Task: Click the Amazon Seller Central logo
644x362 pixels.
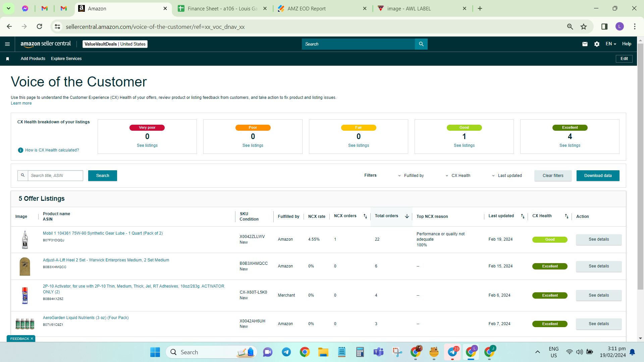Action: pos(46,44)
